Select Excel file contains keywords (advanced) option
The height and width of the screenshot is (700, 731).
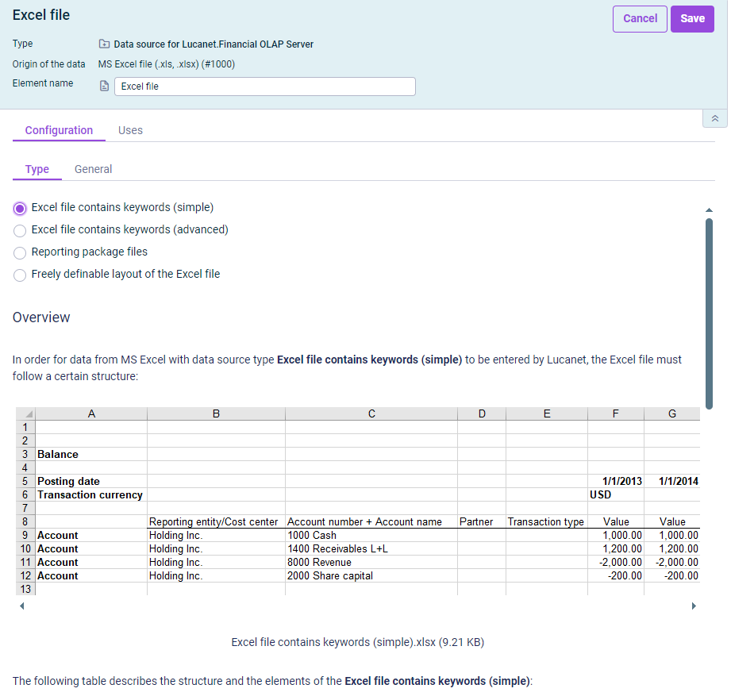click(20, 231)
